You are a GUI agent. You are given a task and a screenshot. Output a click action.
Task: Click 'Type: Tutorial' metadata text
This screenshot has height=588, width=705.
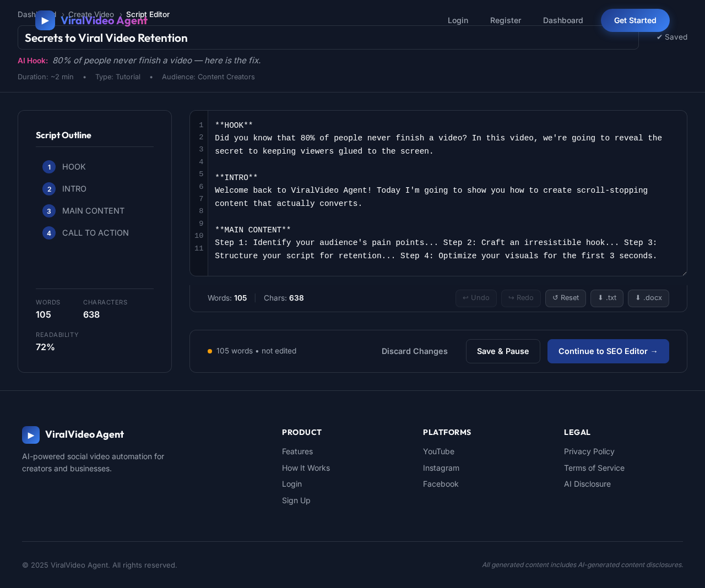pos(118,77)
